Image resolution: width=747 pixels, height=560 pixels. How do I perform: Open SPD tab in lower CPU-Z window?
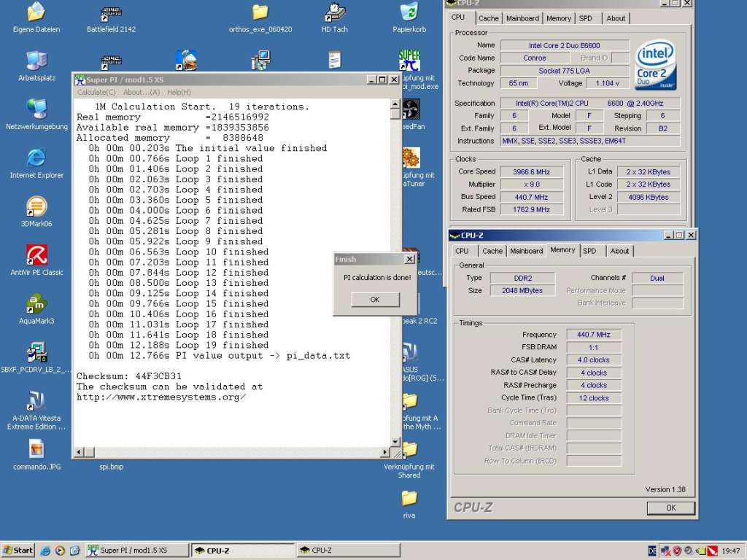point(589,251)
